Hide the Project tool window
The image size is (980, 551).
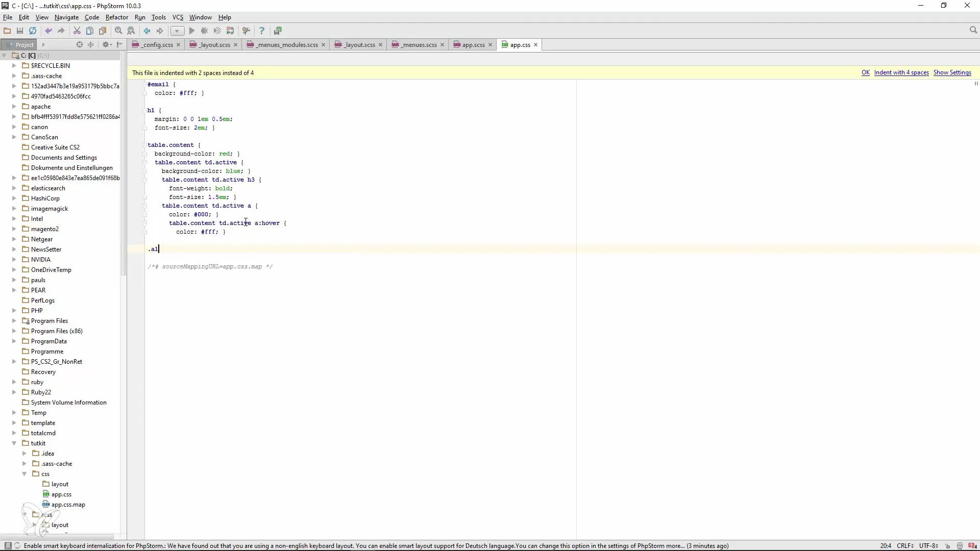tap(120, 44)
